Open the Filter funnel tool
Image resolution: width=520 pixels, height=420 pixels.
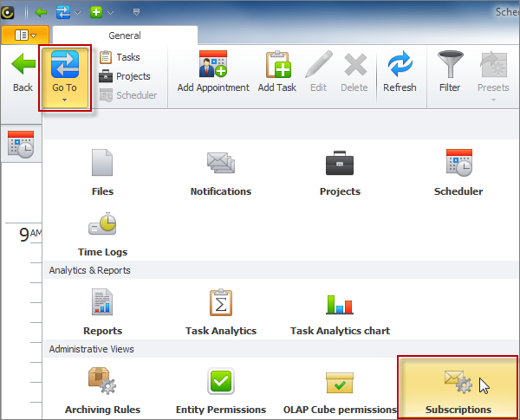(x=449, y=73)
